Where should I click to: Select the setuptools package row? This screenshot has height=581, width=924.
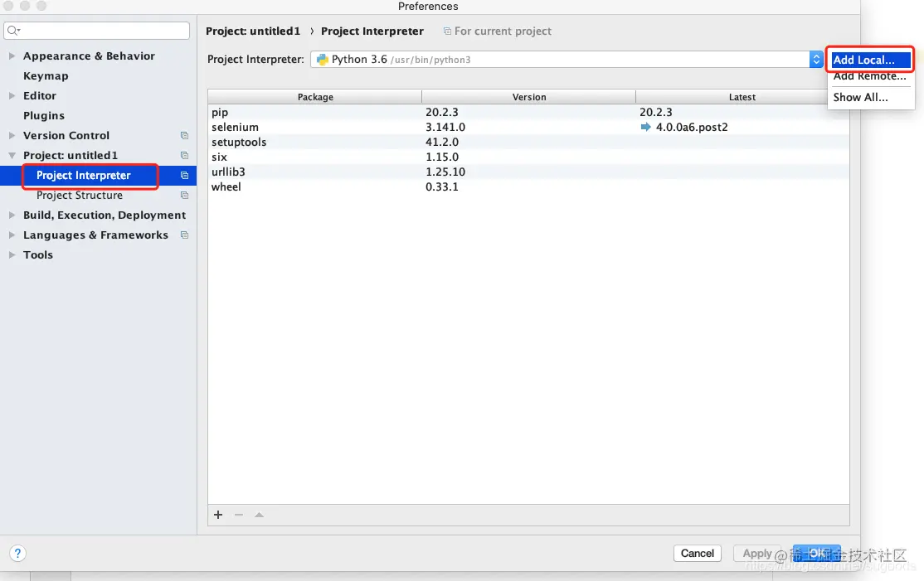coord(528,142)
